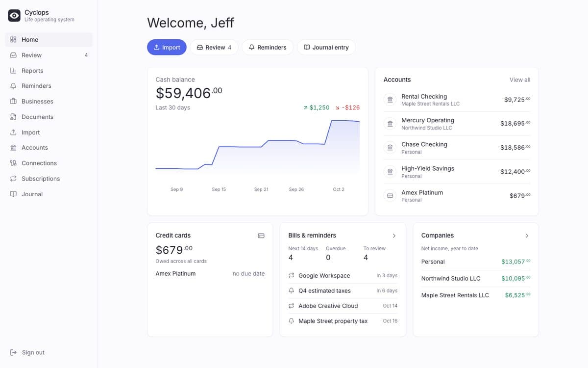Click the Journal entry button
Viewport: 588px width, 368px height.
point(326,47)
